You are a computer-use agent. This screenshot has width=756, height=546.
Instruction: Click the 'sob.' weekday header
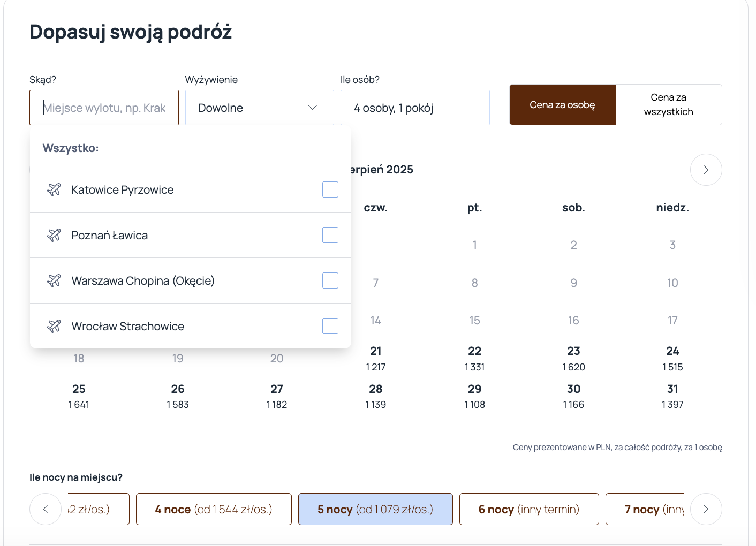[x=573, y=208]
